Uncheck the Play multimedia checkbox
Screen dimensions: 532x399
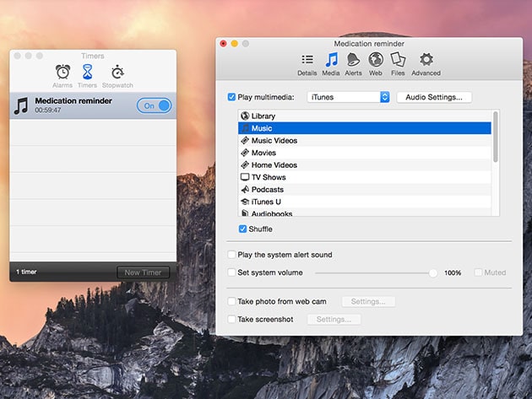(231, 97)
